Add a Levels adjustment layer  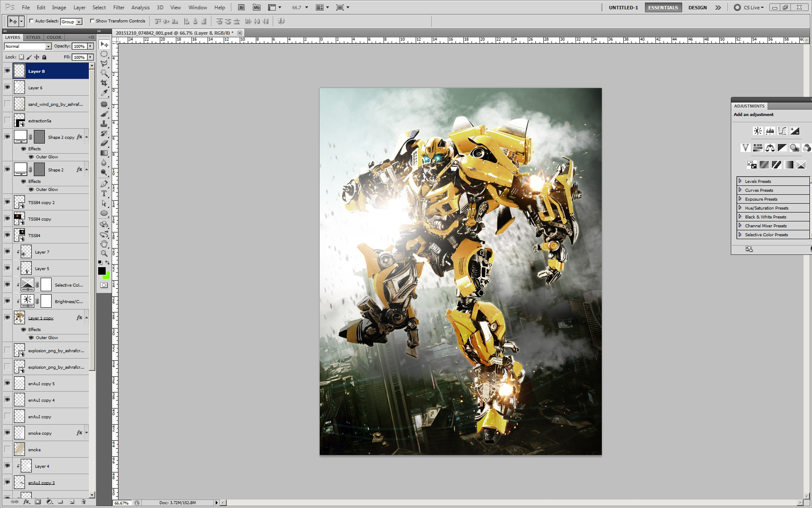coord(770,131)
